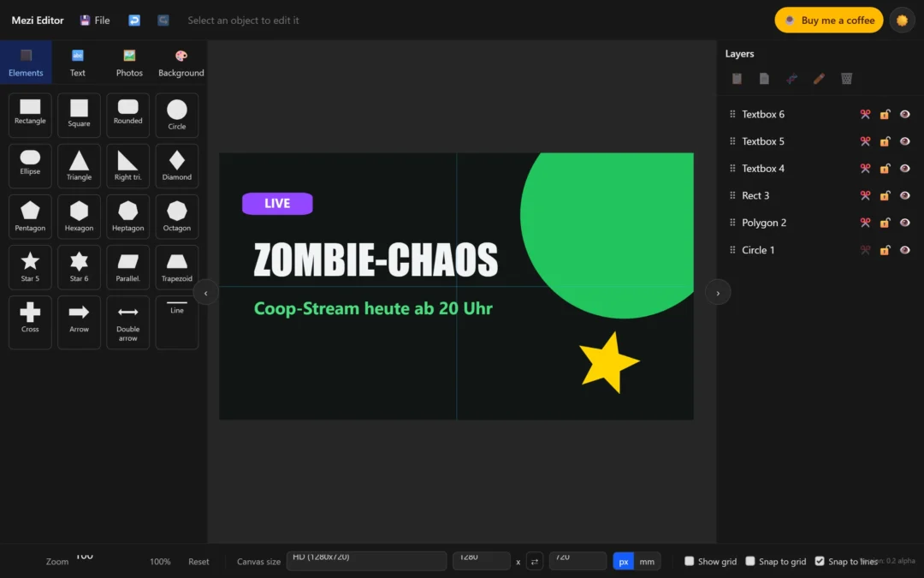The height and width of the screenshot is (578, 924).
Task: Add a Trapezoid shape
Action: [177, 267]
